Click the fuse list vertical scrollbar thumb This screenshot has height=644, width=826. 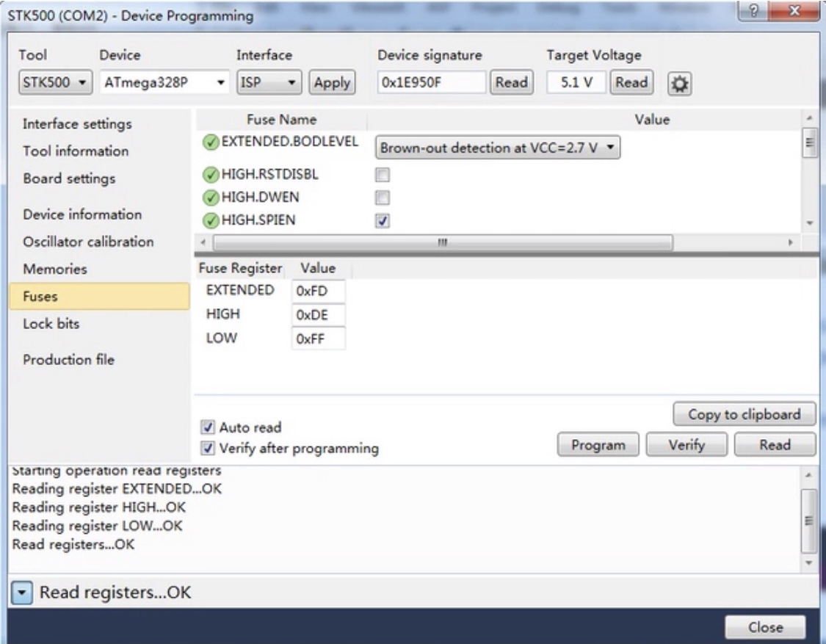[x=810, y=142]
